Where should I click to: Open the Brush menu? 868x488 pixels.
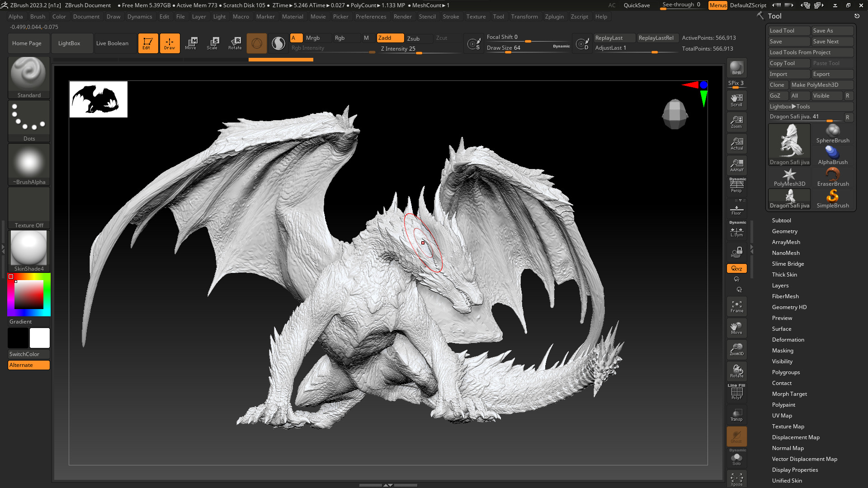(x=38, y=17)
